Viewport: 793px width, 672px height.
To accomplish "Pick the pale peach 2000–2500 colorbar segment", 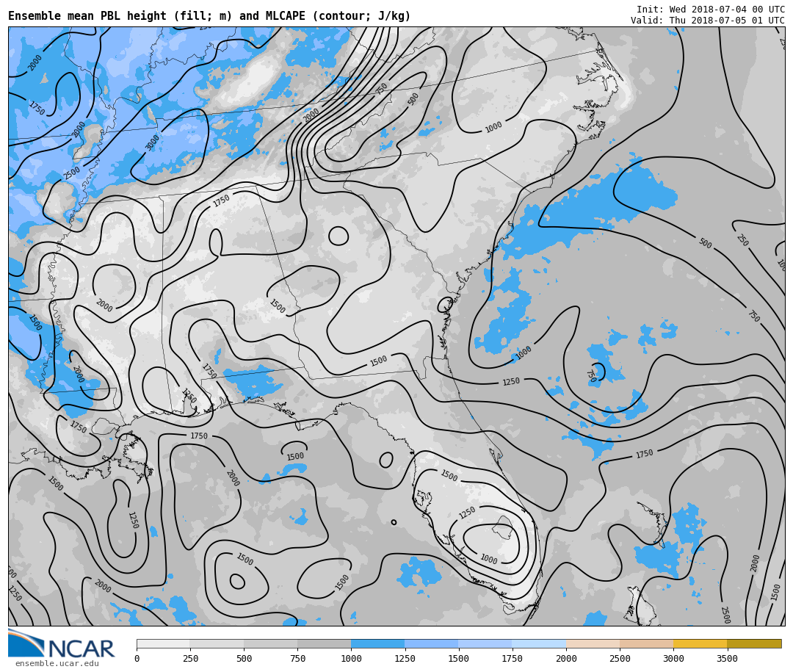I will tap(593, 643).
